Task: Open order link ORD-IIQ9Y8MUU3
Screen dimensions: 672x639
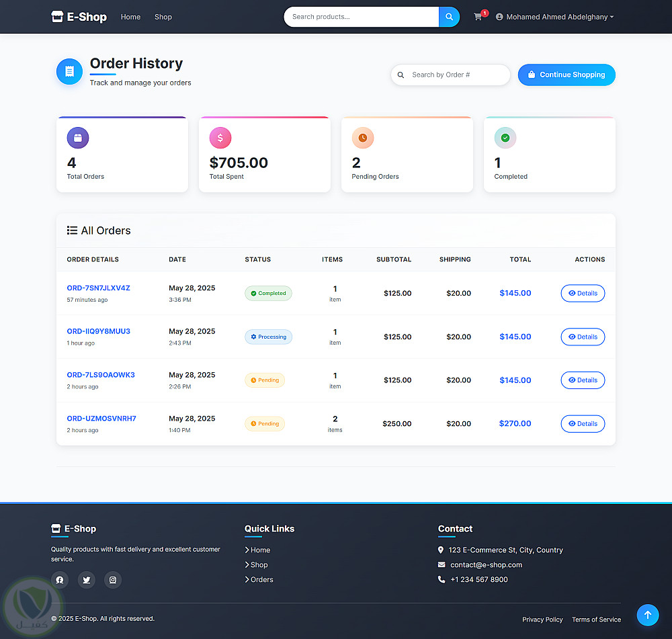Action: tap(99, 331)
